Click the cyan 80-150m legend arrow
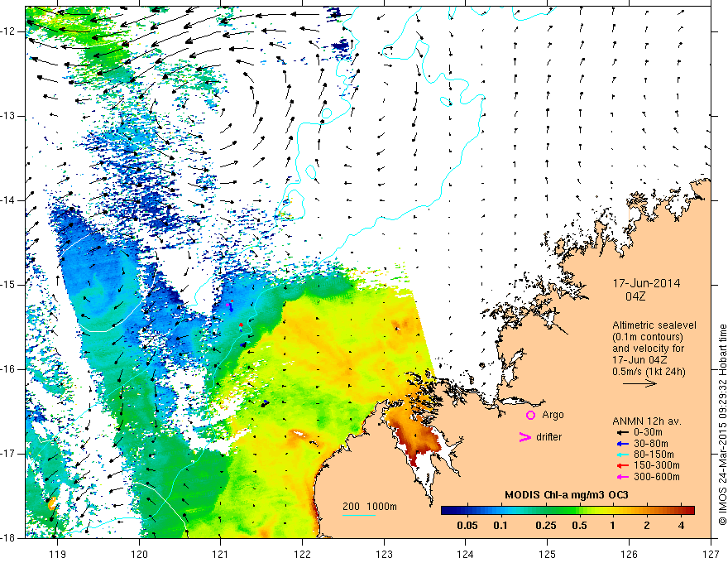This screenshot has height=563, width=728. click(622, 455)
